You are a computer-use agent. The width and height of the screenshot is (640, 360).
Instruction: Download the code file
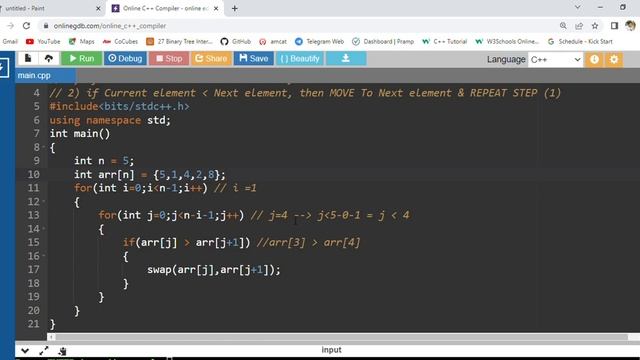(x=346, y=59)
